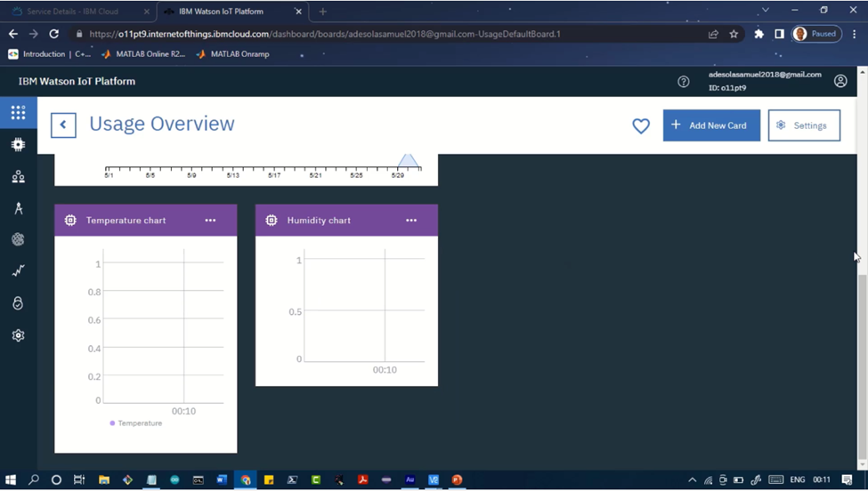Open the Usage line-graph icon in sidebar

click(x=19, y=270)
